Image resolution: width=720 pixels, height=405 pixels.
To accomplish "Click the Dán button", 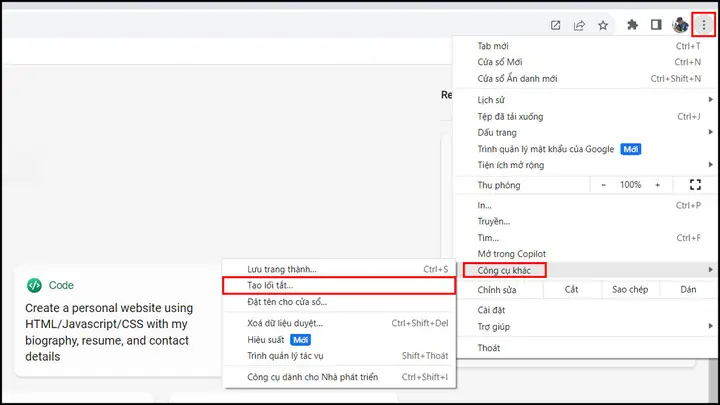I will click(x=688, y=289).
